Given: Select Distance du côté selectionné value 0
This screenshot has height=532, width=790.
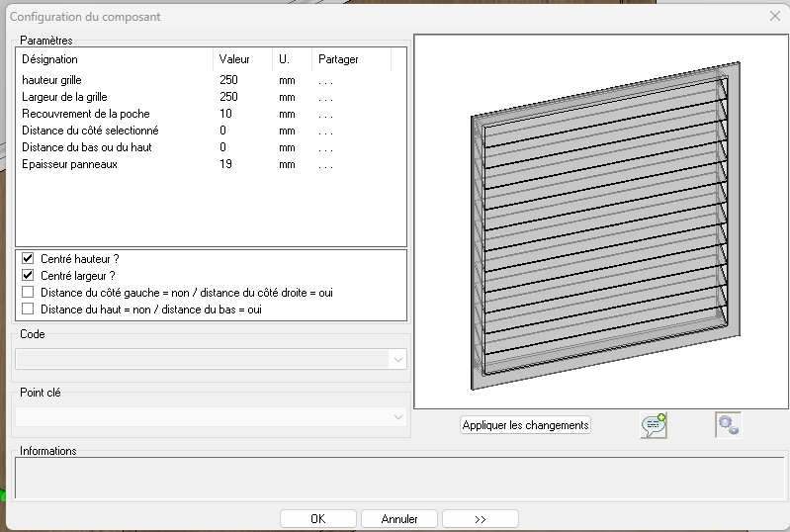Looking at the screenshot, I should coord(222,131).
